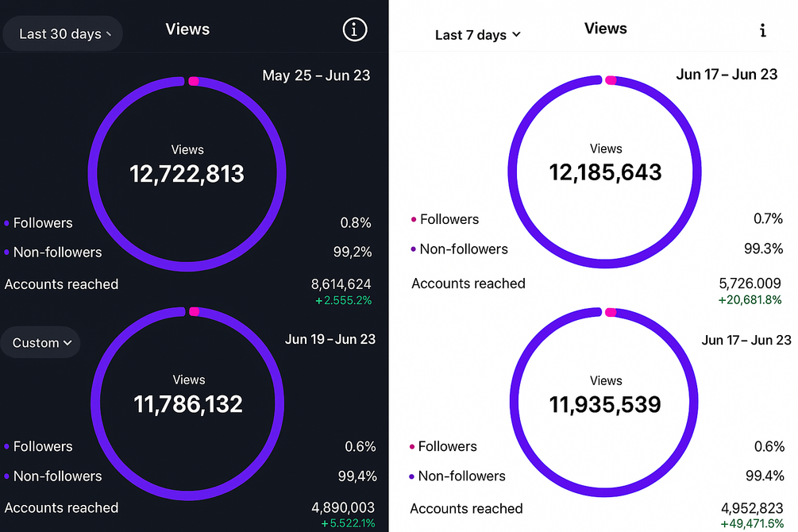The image size is (798, 532).
Task: Click the Views title in light panel
Action: (605, 29)
